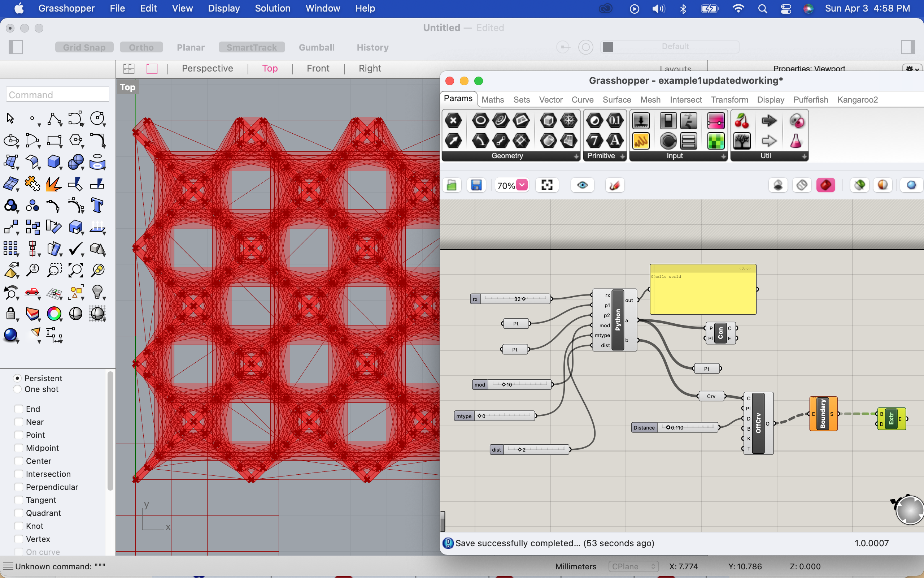Toggle the Grid Snap button
Screen dimensions: 924x578
(84, 47)
